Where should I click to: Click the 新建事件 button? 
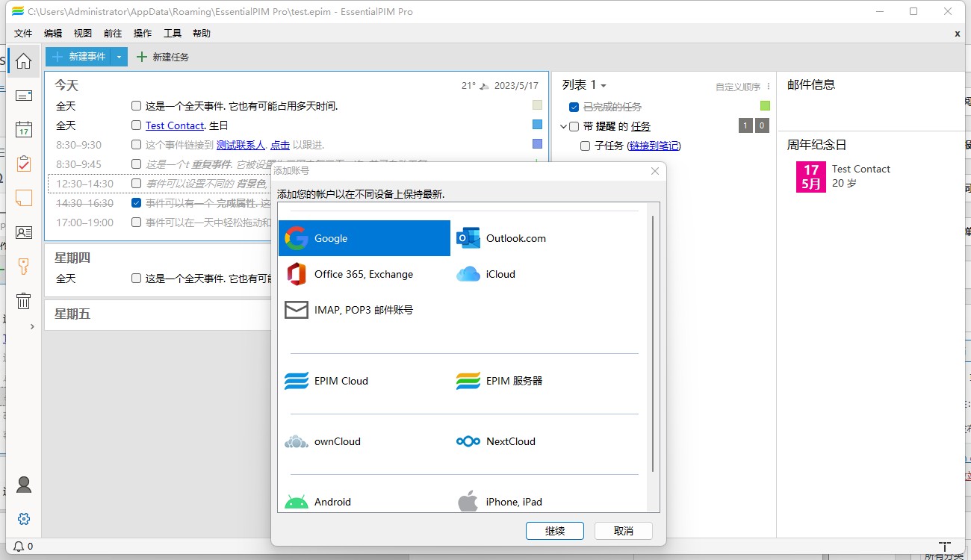[78, 57]
